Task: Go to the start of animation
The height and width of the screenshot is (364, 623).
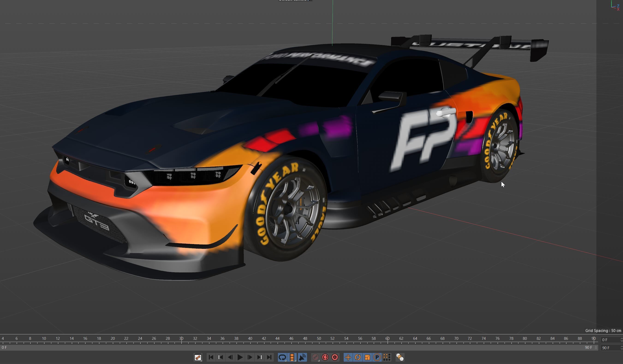Action: pyautogui.click(x=211, y=357)
